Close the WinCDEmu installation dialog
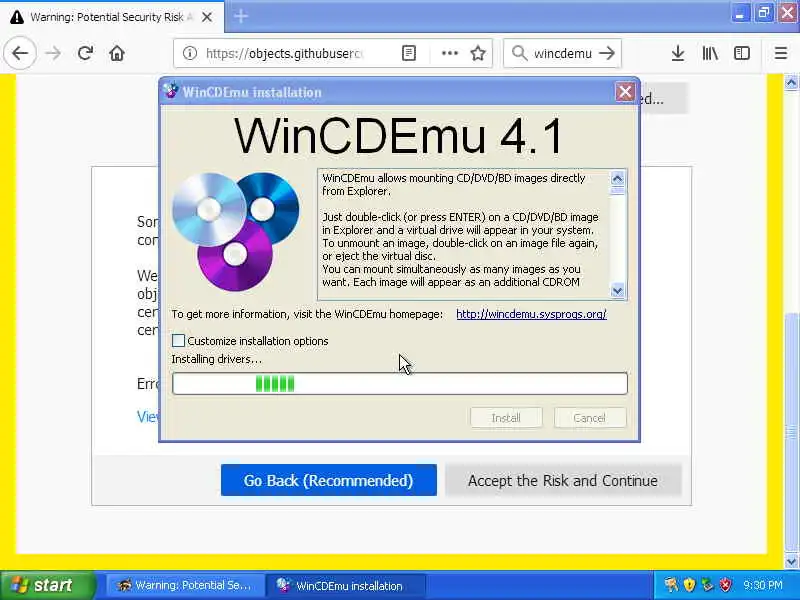Image resolution: width=800 pixels, height=600 pixels. pos(625,92)
